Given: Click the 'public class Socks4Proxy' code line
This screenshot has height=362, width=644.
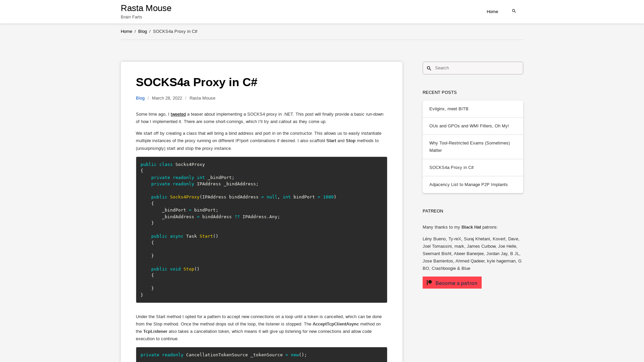Looking at the screenshot, I should tap(173, 165).
